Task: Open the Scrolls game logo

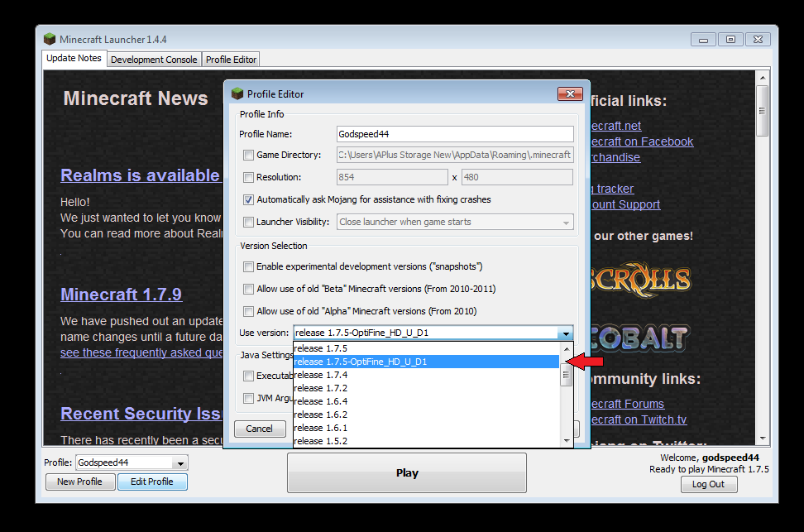Action: 640,280
